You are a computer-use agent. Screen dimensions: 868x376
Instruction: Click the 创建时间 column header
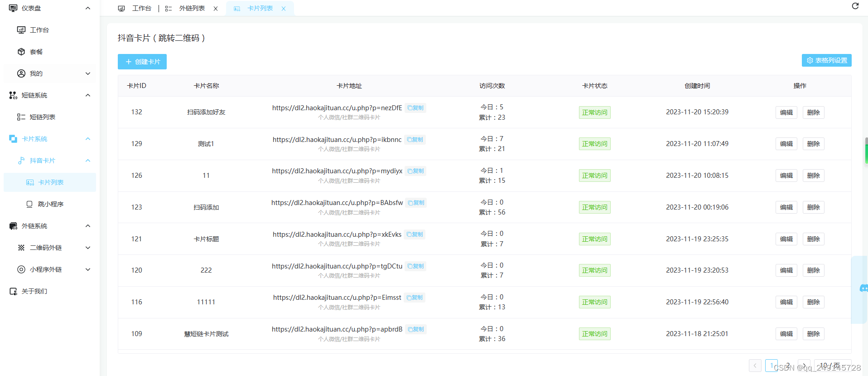697,86
